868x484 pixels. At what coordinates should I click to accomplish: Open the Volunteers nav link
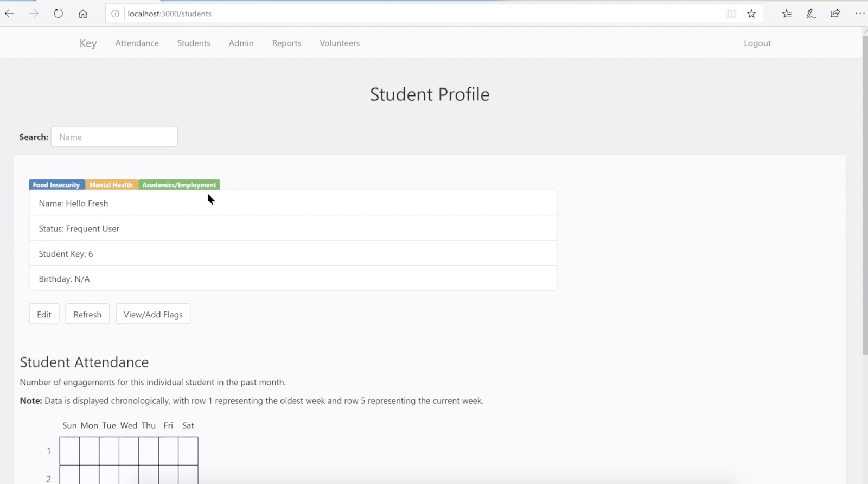340,43
